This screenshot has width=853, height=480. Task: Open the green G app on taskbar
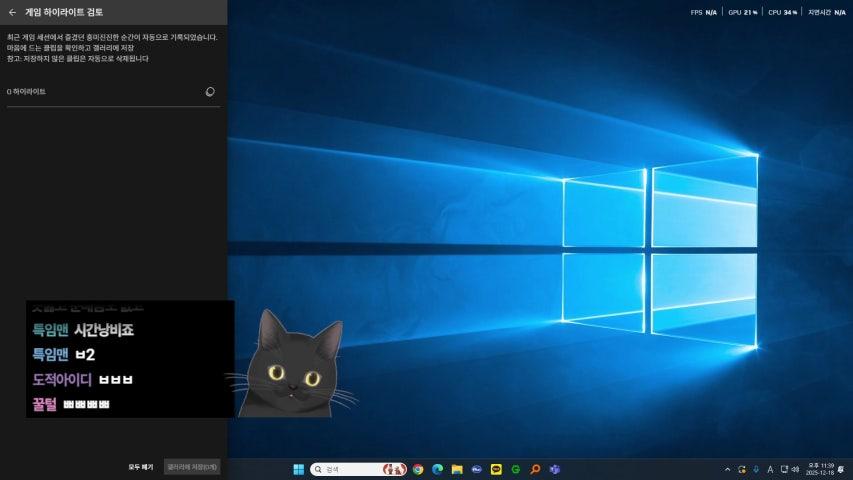(x=516, y=469)
